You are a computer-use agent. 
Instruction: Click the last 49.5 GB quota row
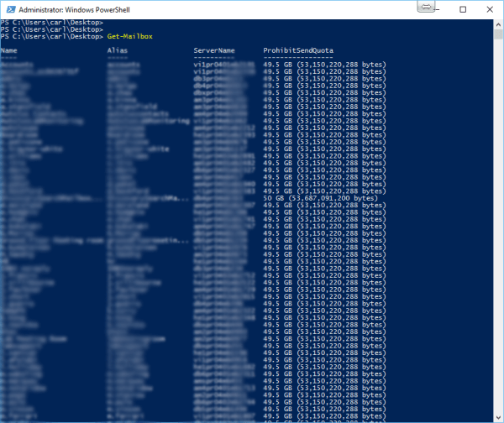[324, 414]
